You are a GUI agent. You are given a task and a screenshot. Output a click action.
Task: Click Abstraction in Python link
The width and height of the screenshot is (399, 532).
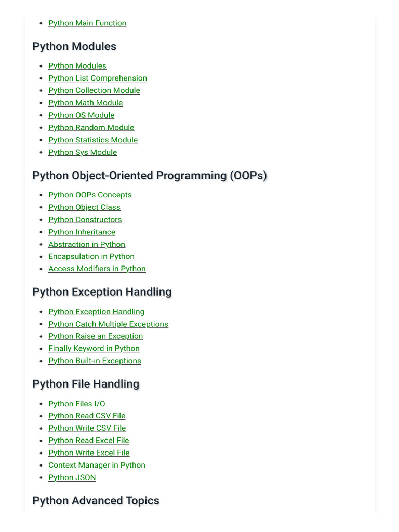87,244
